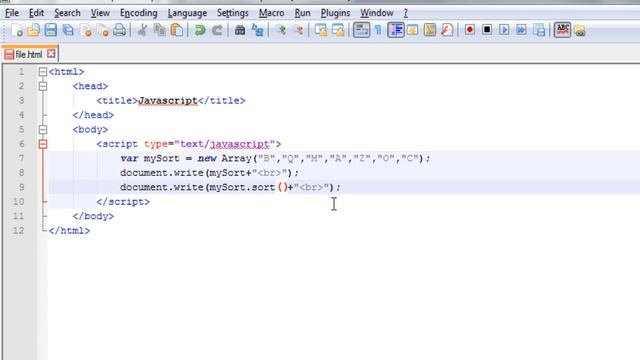Open the View menu
Screen dimensions: 640x360
point(100,13)
